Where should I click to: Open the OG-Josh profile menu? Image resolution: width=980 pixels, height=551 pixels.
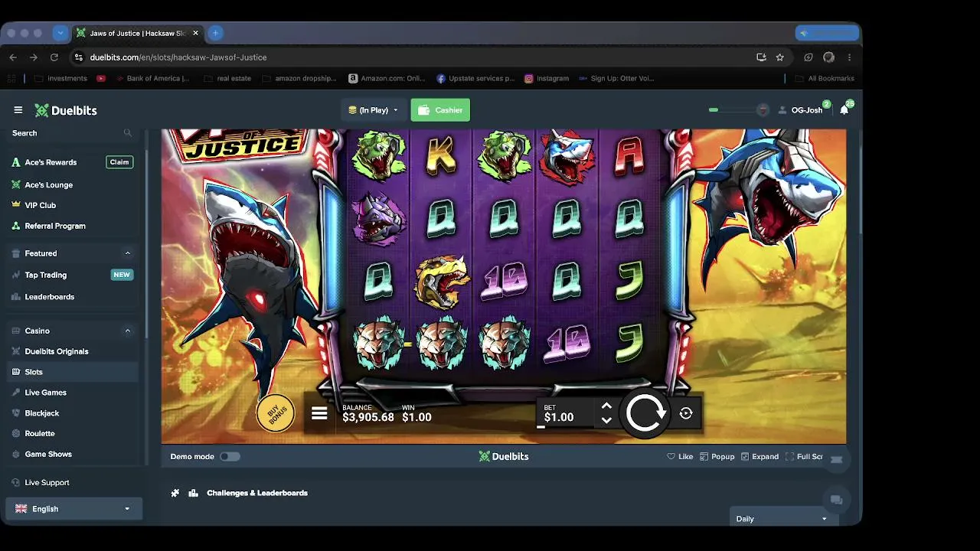pyautogui.click(x=800, y=110)
